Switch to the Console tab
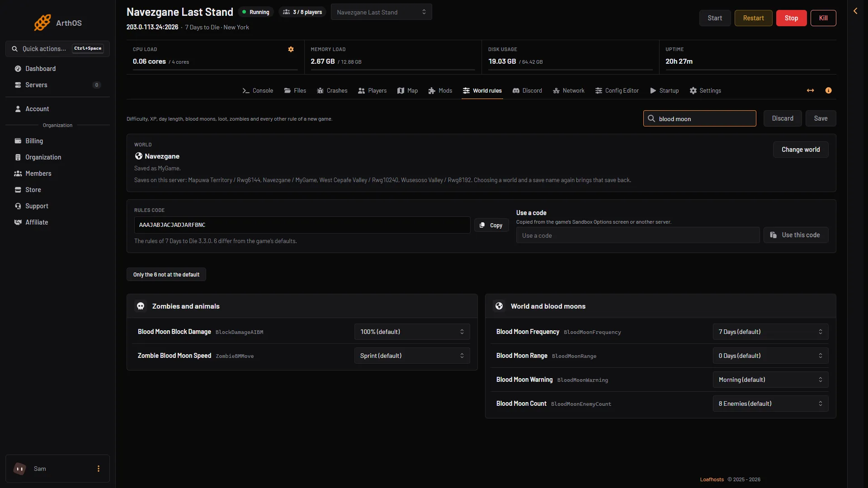Image resolution: width=868 pixels, height=488 pixels. pos(258,91)
